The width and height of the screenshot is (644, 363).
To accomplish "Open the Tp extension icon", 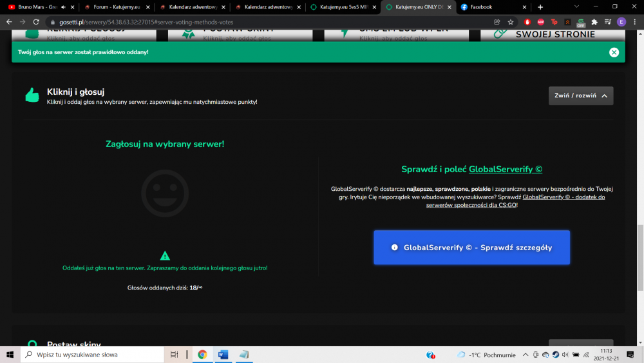I will pos(554,22).
